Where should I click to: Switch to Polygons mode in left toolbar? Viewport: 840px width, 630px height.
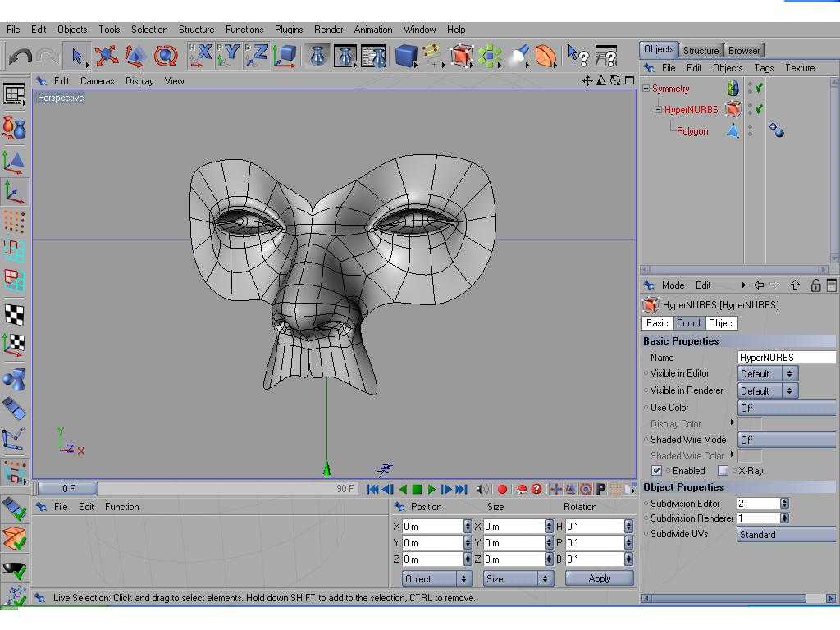[x=14, y=281]
